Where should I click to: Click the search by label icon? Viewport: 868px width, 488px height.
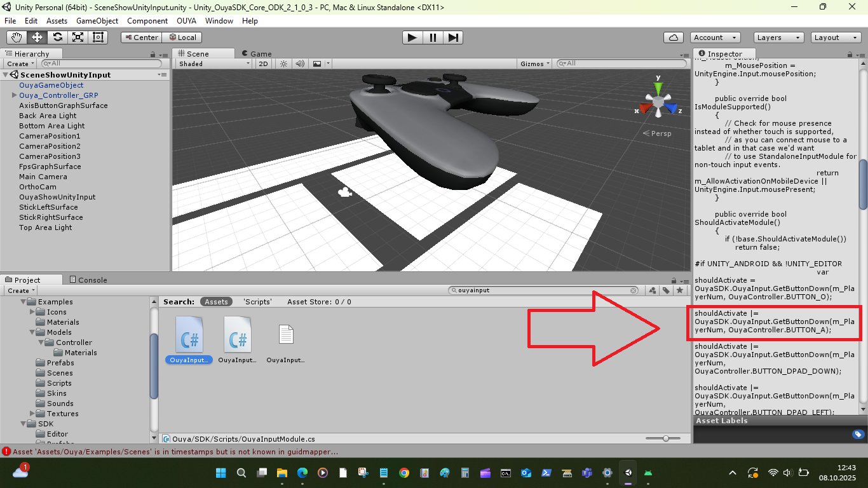pos(666,290)
